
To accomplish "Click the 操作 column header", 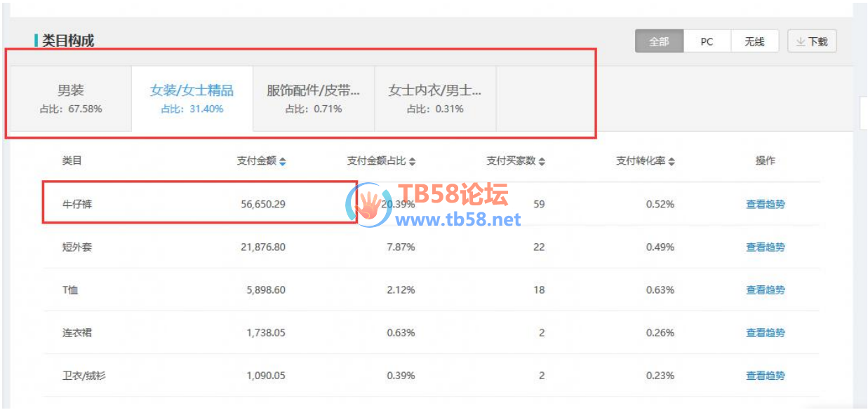I will pos(765,161).
